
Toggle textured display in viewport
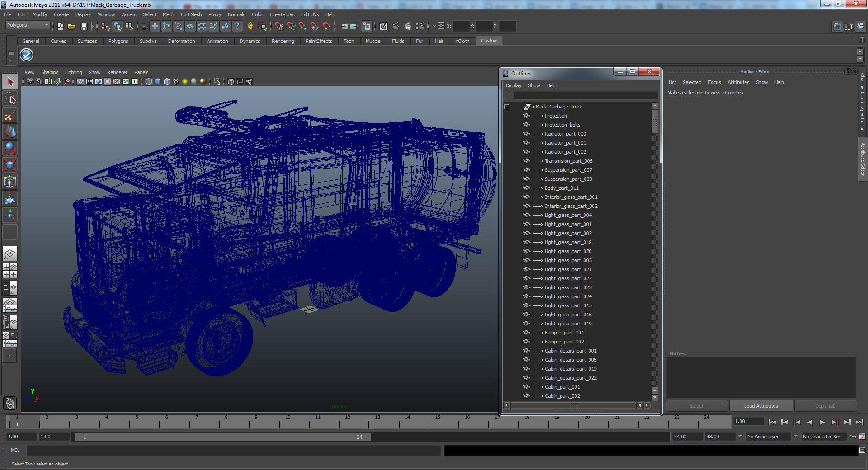coord(176,81)
